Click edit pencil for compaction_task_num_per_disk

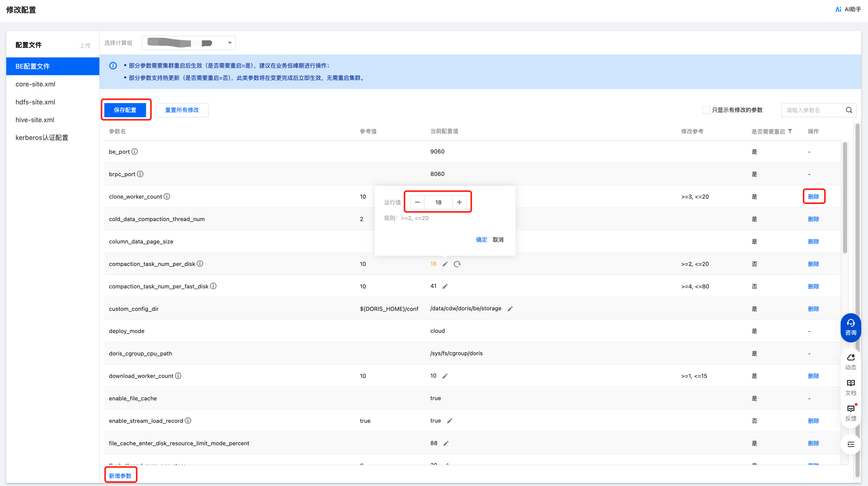(445, 264)
